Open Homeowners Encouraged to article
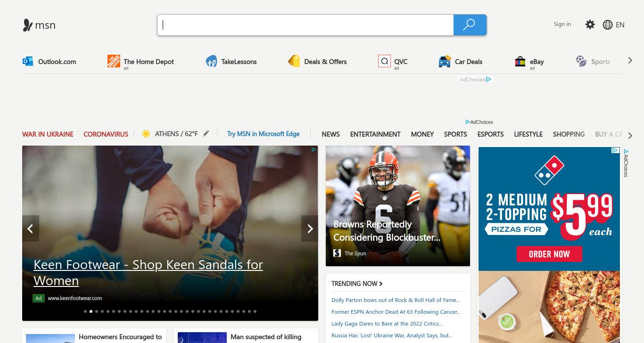Screen dimensions: 644x343 click(x=120, y=337)
